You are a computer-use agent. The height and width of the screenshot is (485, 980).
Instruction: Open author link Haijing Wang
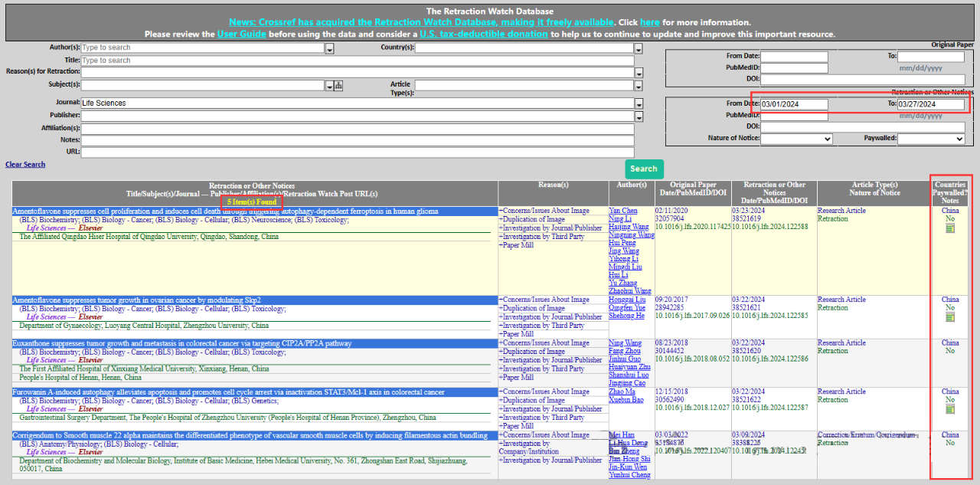pyautogui.click(x=630, y=227)
